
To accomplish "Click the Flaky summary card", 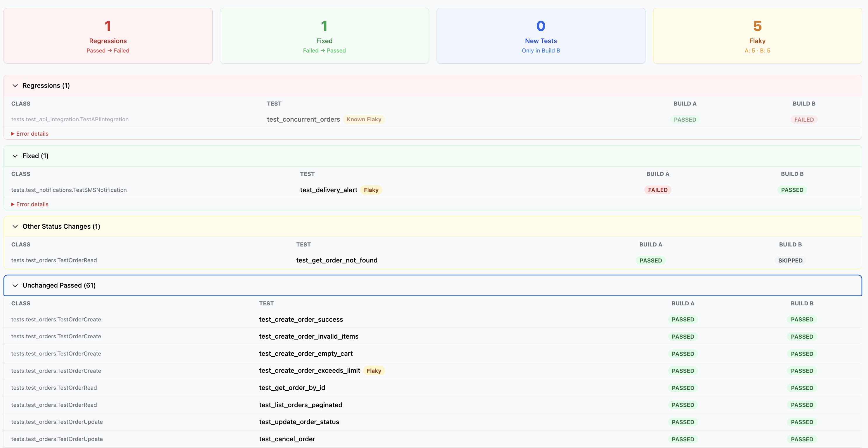I will pos(757,36).
